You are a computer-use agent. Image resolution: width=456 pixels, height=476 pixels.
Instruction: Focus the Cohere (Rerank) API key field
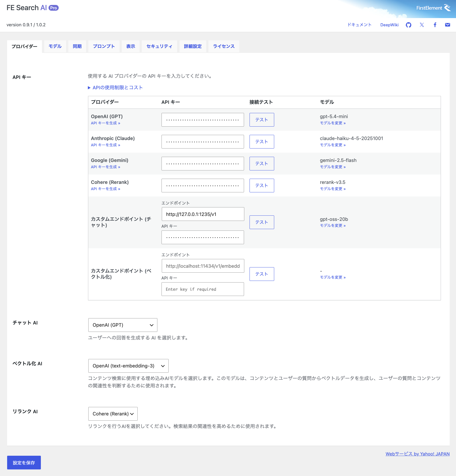coord(203,186)
